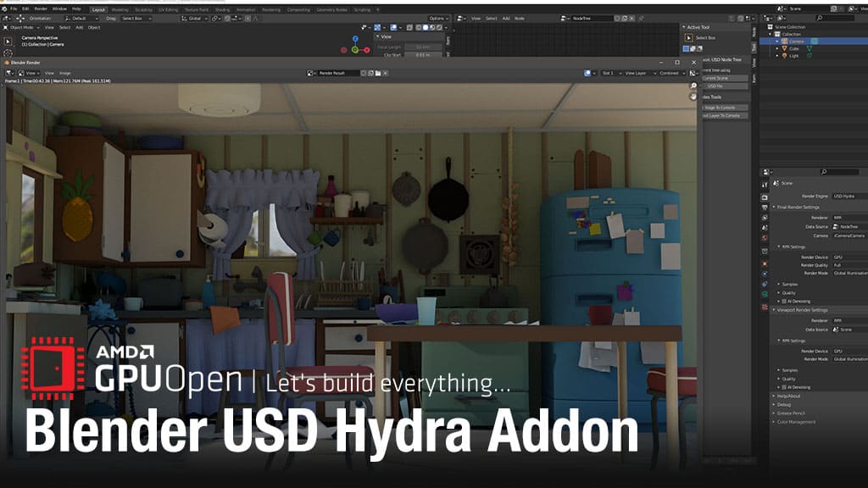Viewport: 868px width, 488px height.
Task: Switch to solid viewport shading
Action: coord(426,27)
